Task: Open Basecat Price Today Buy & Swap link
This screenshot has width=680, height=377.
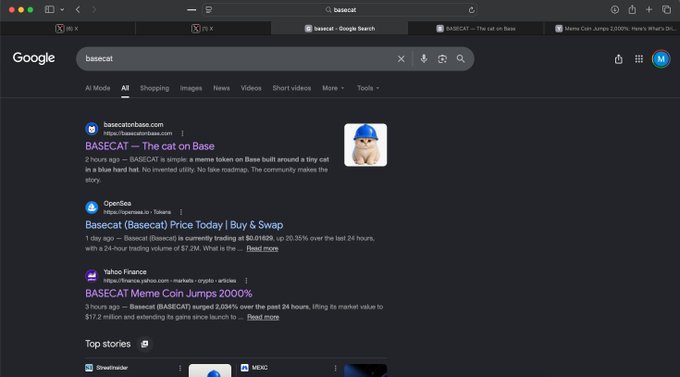Action: pyautogui.click(x=184, y=225)
